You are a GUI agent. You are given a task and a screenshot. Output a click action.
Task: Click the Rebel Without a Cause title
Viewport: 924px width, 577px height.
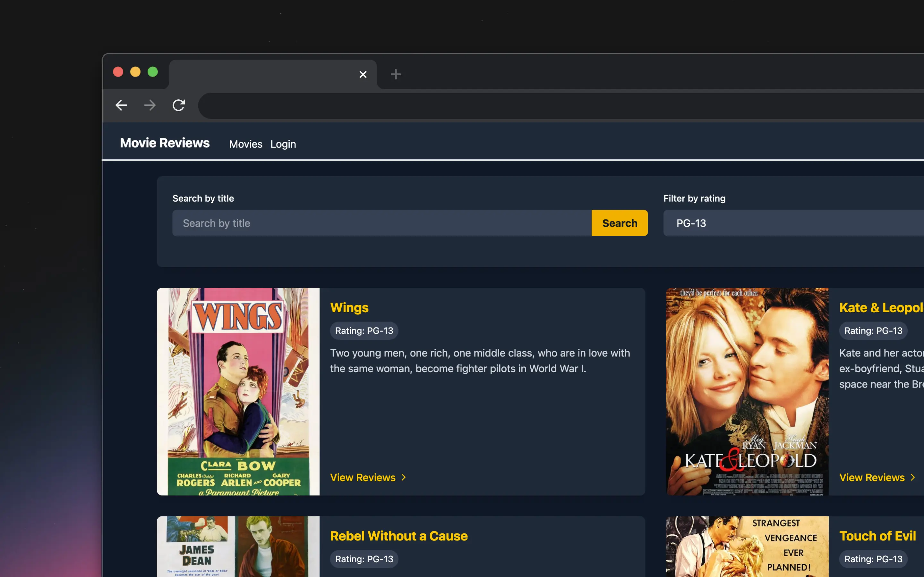[398, 536]
